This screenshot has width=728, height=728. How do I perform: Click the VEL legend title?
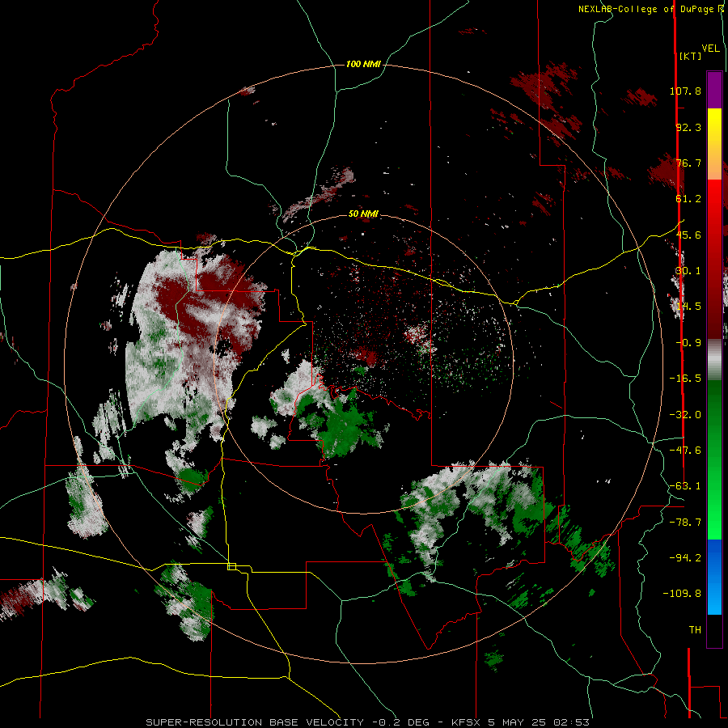(711, 49)
